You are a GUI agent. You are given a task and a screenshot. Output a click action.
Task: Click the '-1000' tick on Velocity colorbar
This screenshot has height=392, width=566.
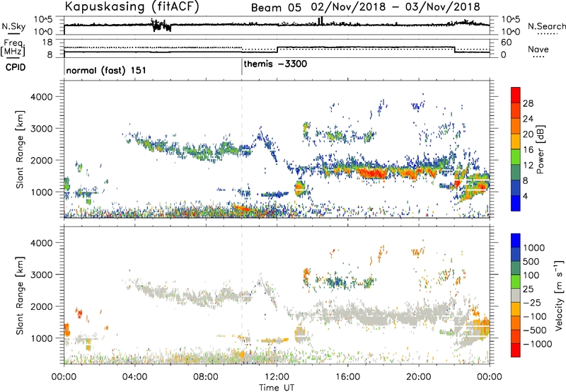tap(537, 344)
